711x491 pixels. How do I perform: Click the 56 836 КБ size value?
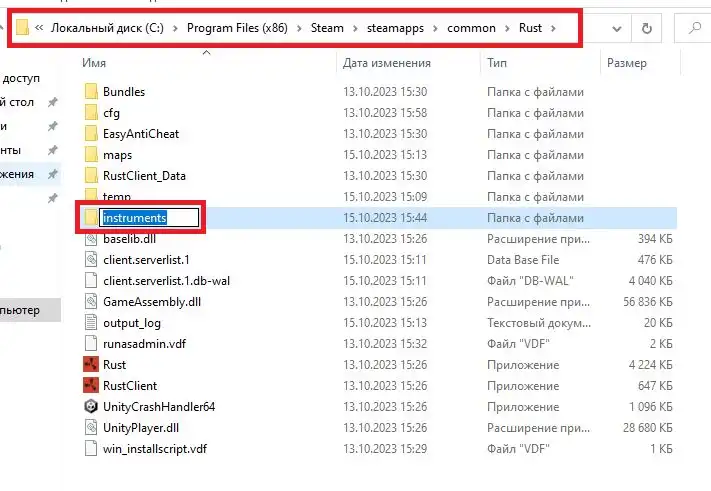click(648, 301)
